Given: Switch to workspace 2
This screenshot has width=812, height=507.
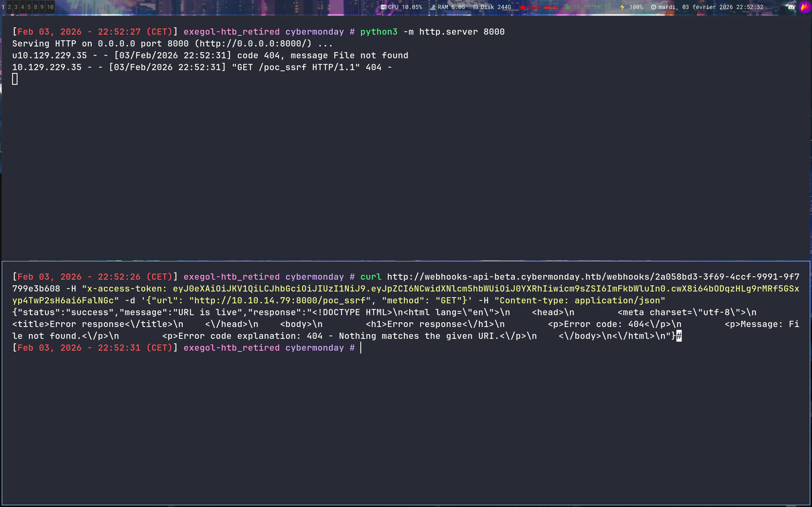Looking at the screenshot, I should point(9,7).
